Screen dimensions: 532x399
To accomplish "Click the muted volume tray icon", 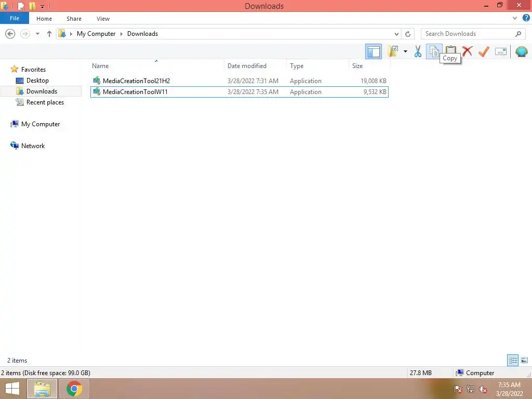I will 483,389.
